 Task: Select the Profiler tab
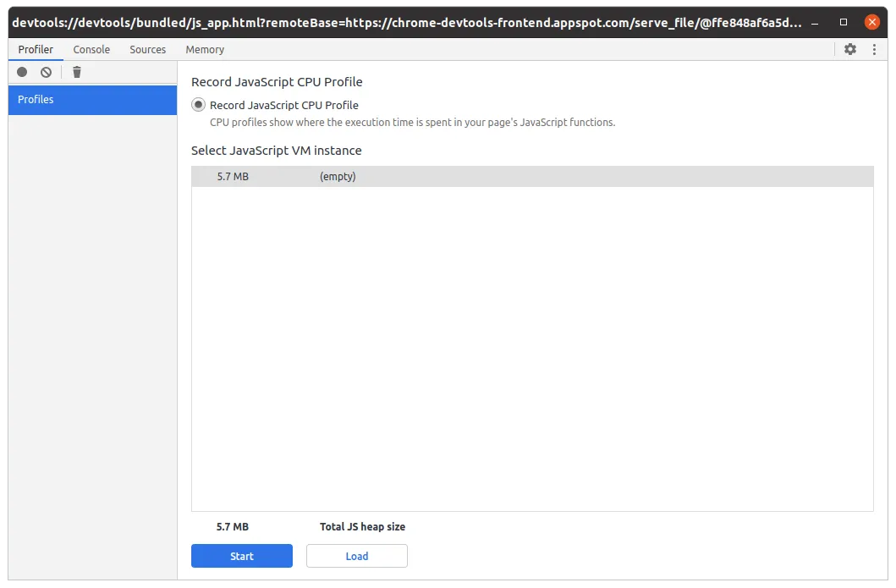point(36,49)
